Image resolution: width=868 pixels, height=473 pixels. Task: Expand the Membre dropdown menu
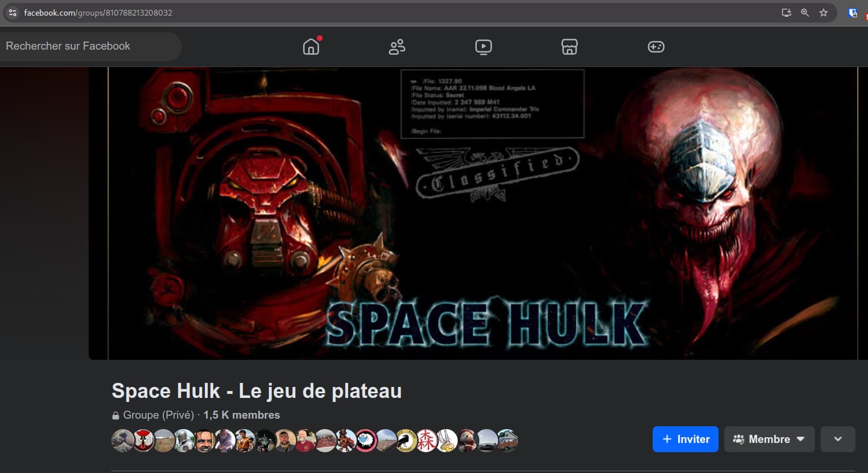click(769, 440)
